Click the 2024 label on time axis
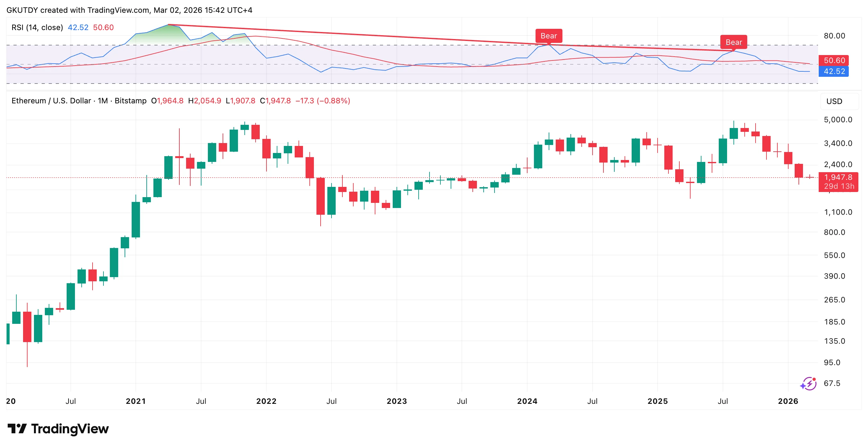 coord(527,401)
